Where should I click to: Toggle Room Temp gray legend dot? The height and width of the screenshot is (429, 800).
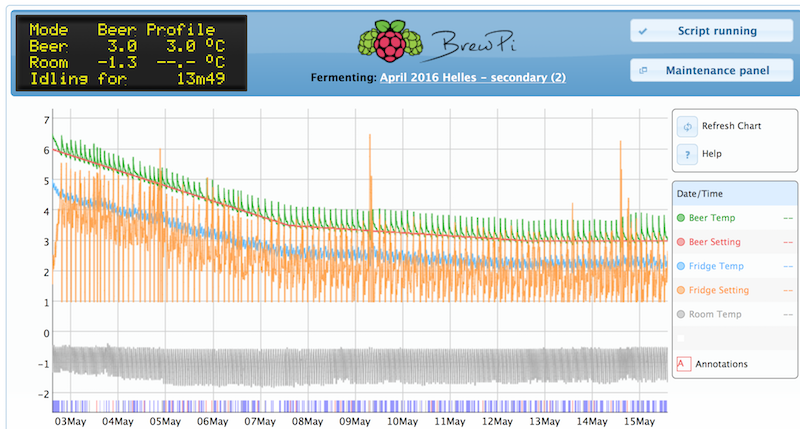[x=681, y=315]
